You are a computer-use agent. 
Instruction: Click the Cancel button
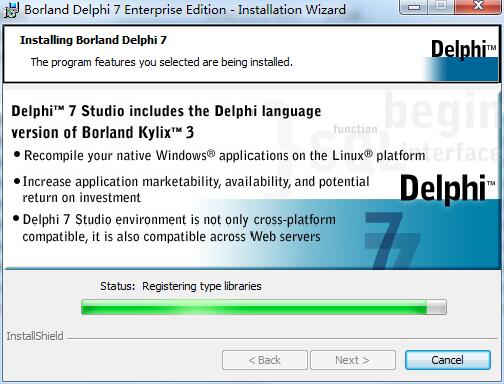pos(447,360)
